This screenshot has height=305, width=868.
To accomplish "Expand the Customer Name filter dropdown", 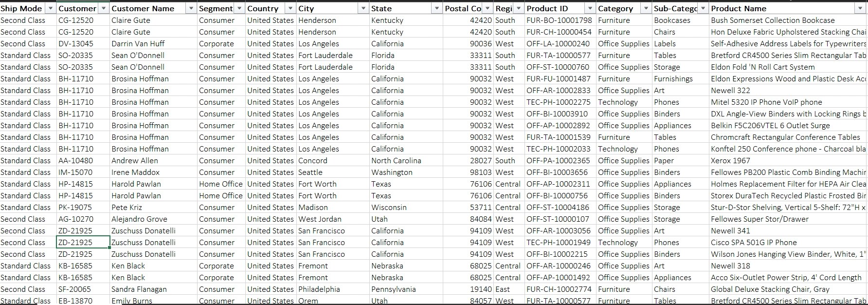I will point(191,9).
